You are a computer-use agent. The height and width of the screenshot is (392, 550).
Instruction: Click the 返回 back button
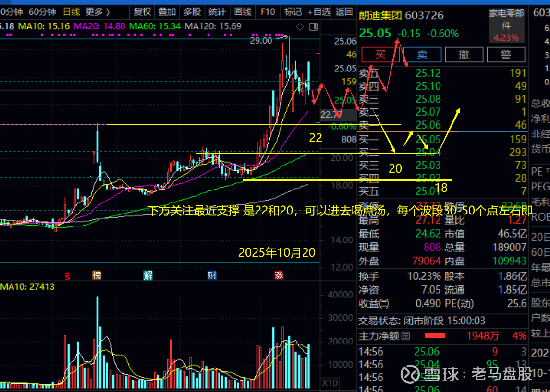344,12
